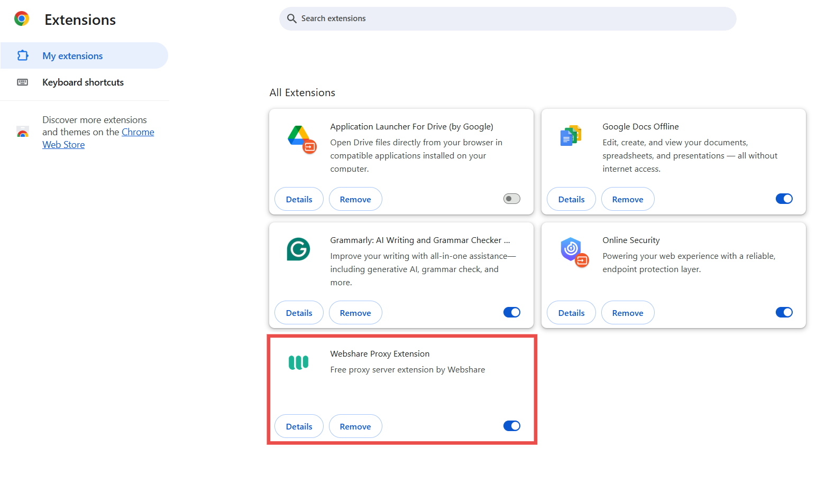Remove the Webshare Proxy Extension
Image resolution: width=835 pixels, height=504 pixels.
(355, 426)
